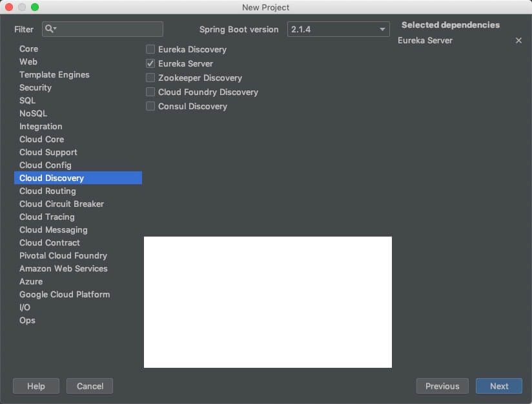Select the NoSQL category

tap(78, 114)
